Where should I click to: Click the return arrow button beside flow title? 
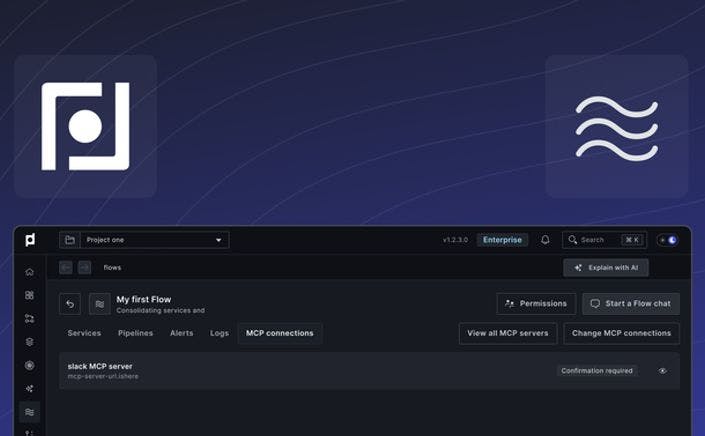point(70,304)
